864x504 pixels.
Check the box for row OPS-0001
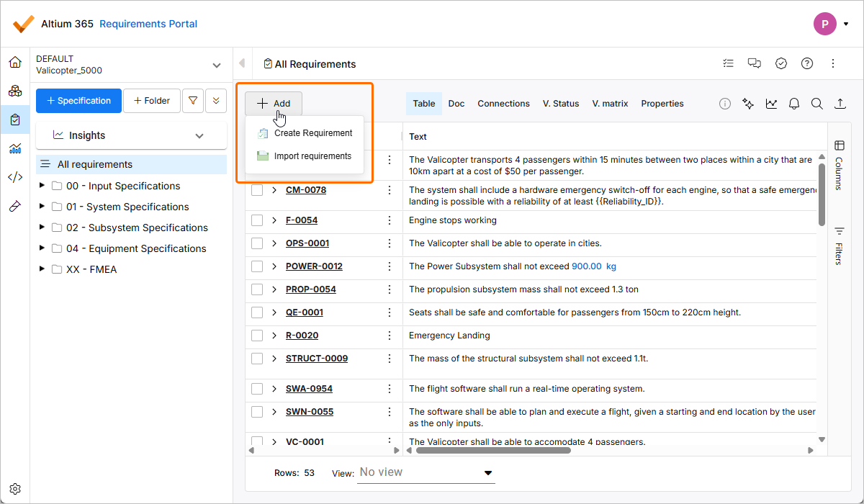pyautogui.click(x=257, y=243)
